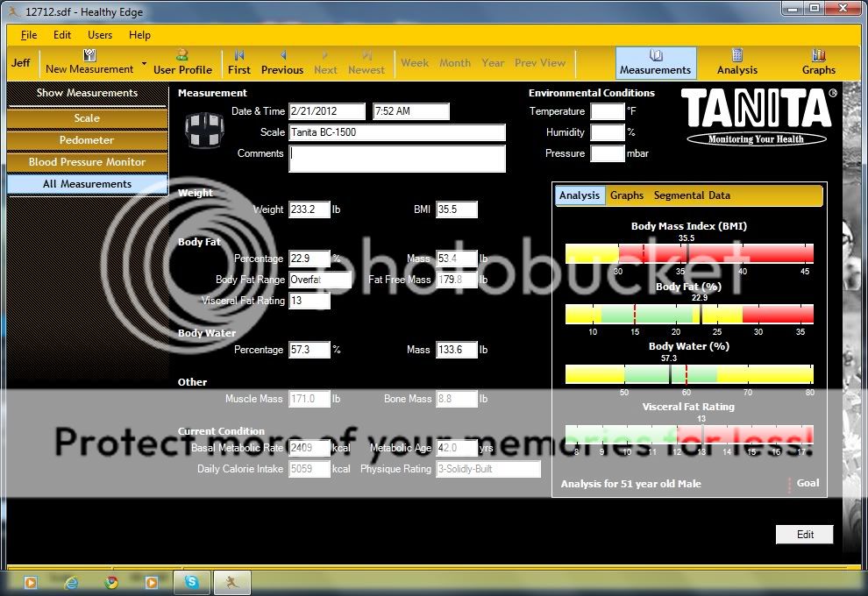Open the Users menu
The image size is (868, 596).
click(100, 35)
